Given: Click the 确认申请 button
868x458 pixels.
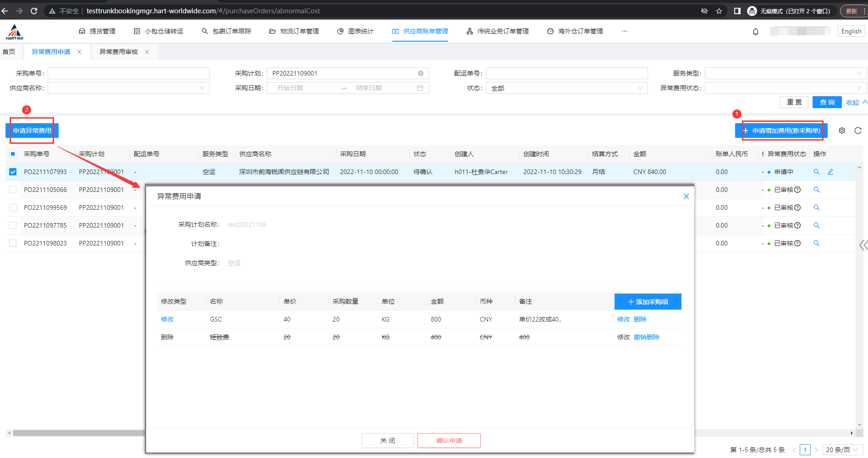Looking at the screenshot, I should click(449, 441).
